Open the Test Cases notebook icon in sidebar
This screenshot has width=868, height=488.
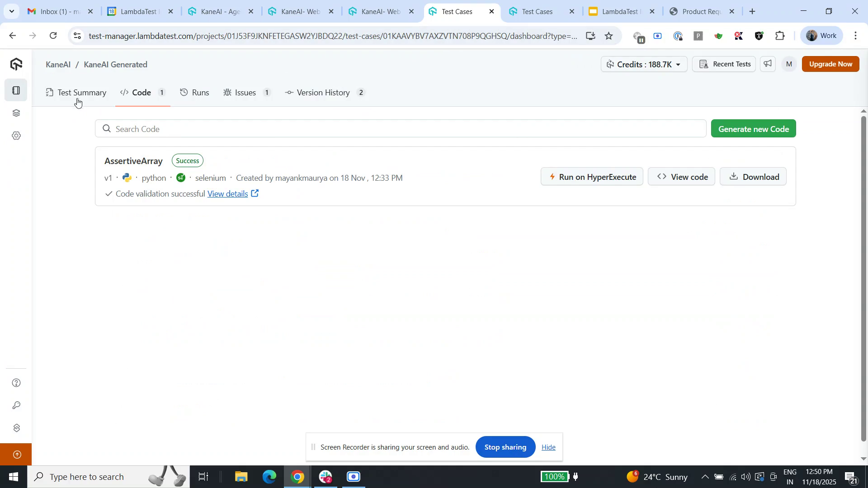pos(16,90)
